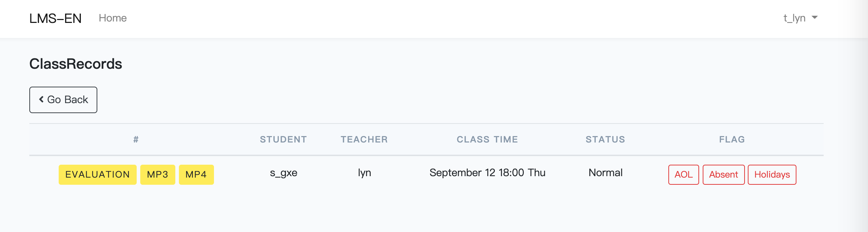Click the caret arrow beside t_lyn
The height and width of the screenshot is (232, 868).
(815, 18)
